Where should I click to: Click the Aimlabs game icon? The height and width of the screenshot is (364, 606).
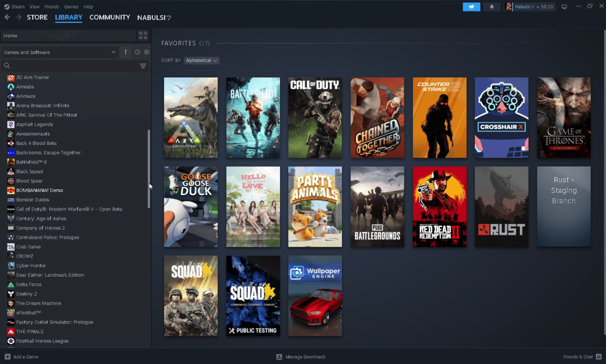(x=11, y=86)
